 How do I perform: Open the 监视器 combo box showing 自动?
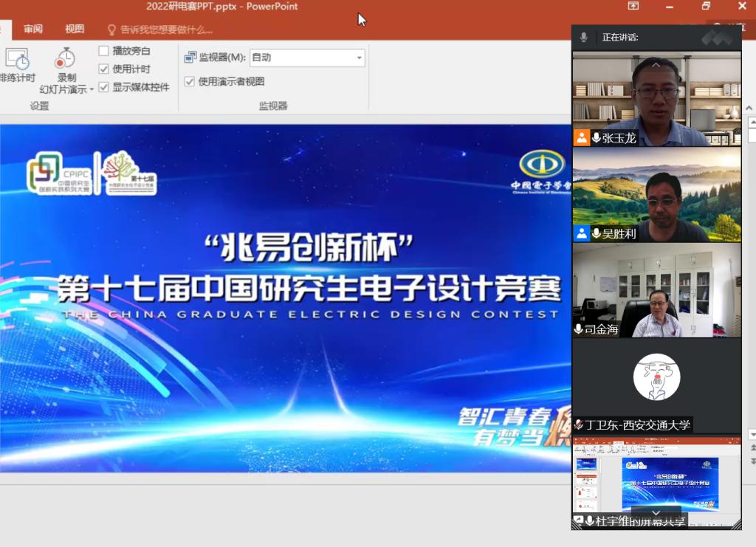[307, 58]
